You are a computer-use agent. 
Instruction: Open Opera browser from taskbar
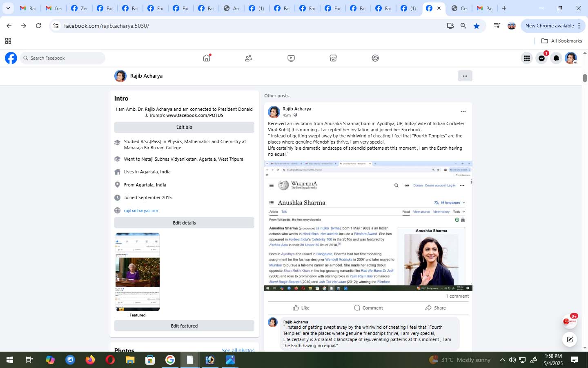pyautogui.click(x=110, y=360)
